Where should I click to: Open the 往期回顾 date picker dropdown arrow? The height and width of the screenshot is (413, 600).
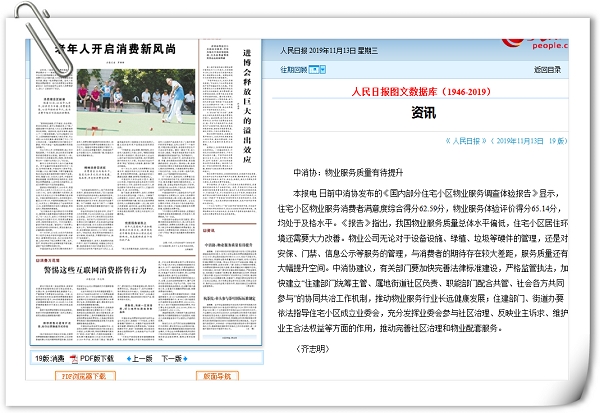point(323,69)
